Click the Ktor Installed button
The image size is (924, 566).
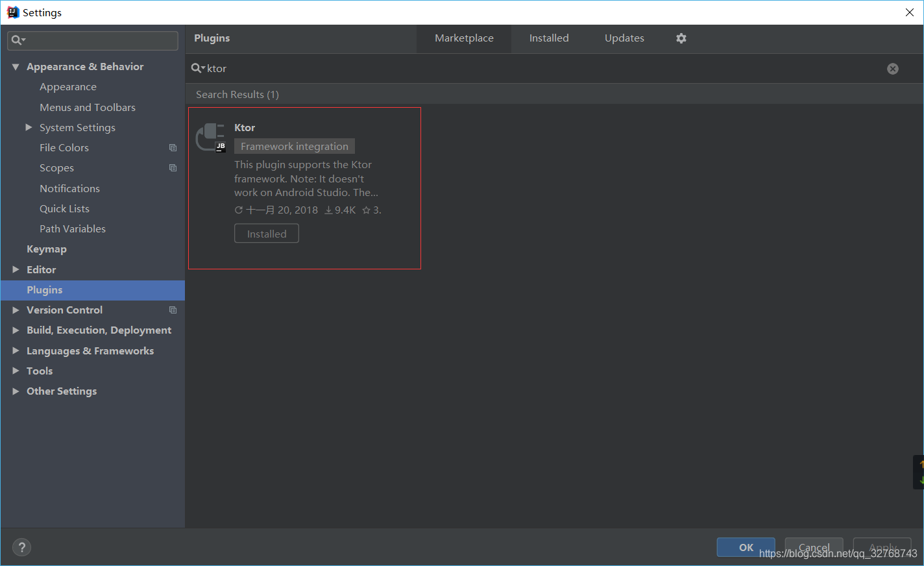click(267, 234)
